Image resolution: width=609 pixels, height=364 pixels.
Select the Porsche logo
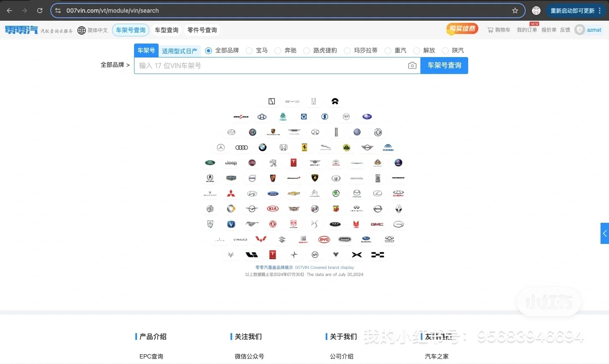(273, 132)
